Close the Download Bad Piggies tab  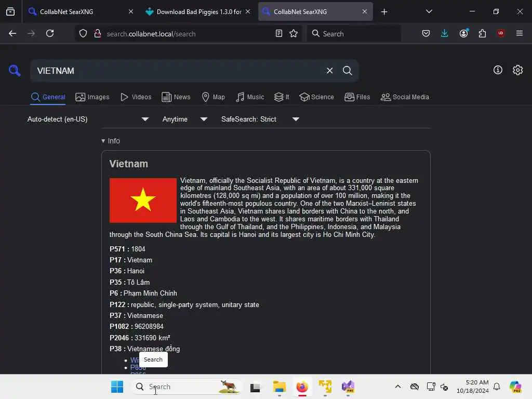[x=248, y=12]
